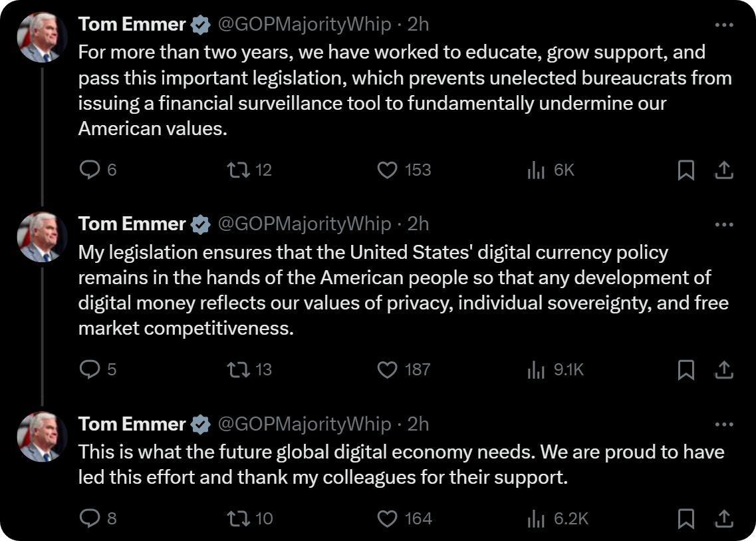
Task: Bookmark the first tweet in thread
Action: [x=686, y=170]
